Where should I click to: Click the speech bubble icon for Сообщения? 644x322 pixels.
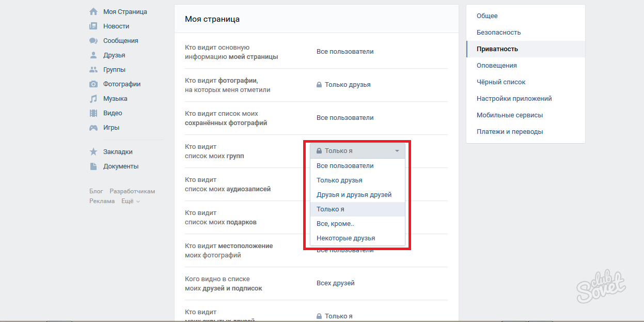(93, 40)
